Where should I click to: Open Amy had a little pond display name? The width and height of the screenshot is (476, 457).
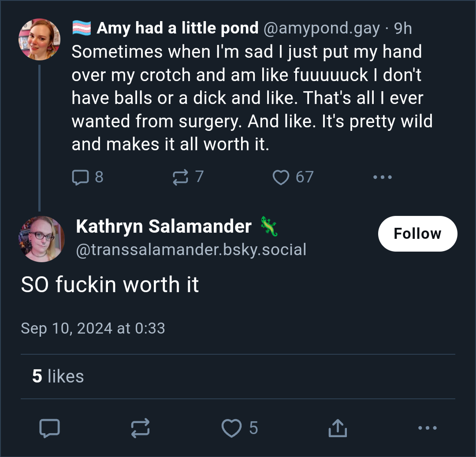[178, 28]
